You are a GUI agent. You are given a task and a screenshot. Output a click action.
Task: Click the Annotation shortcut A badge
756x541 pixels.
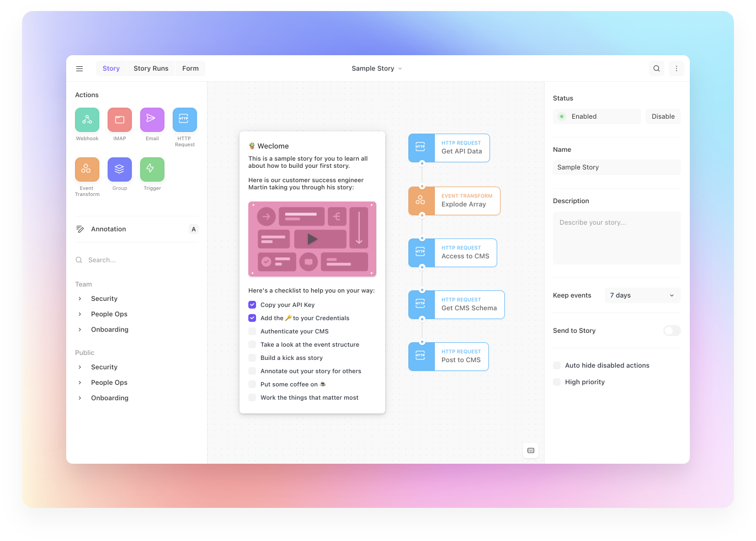click(x=194, y=229)
